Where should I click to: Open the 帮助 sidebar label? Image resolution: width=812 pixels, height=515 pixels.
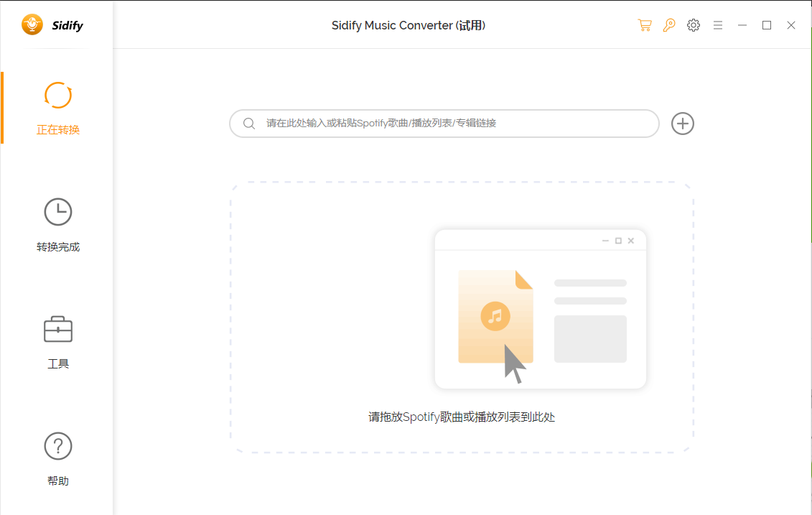click(x=58, y=481)
